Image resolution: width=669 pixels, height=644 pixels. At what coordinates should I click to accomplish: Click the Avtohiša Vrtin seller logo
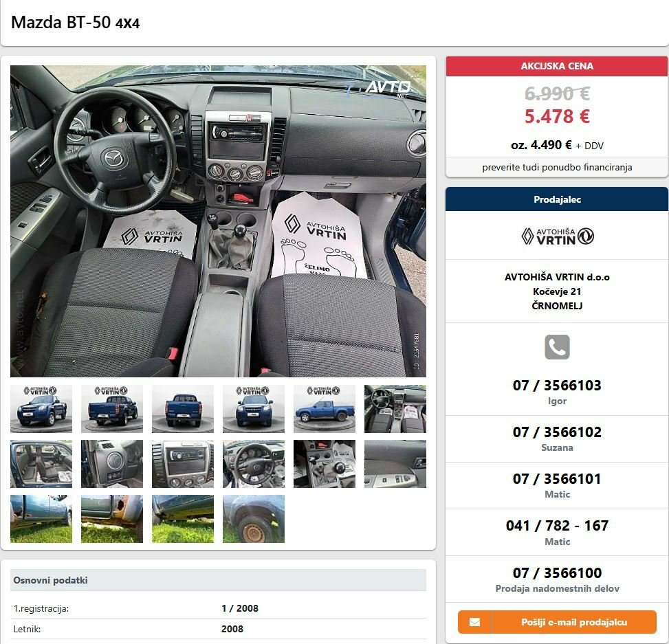[x=557, y=236]
